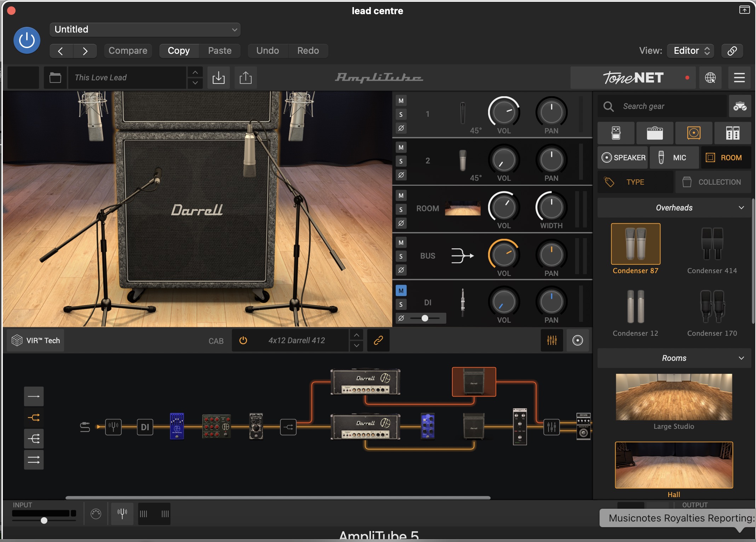Open the cab mixer faders icon

coord(552,340)
